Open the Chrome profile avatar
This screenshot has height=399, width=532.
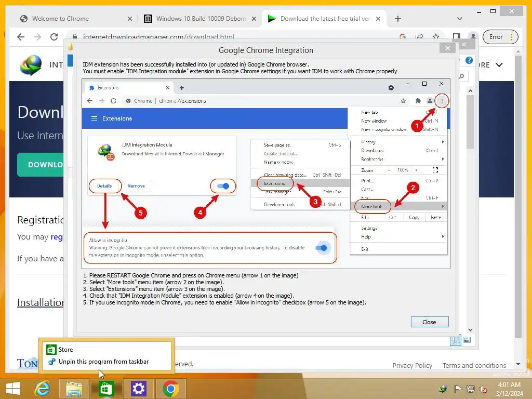(x=473, y=36)
